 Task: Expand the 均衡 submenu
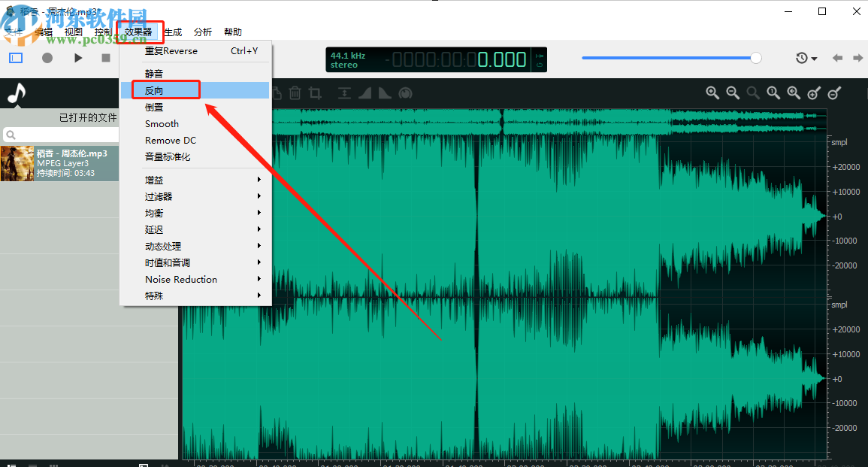coord(195,214)
